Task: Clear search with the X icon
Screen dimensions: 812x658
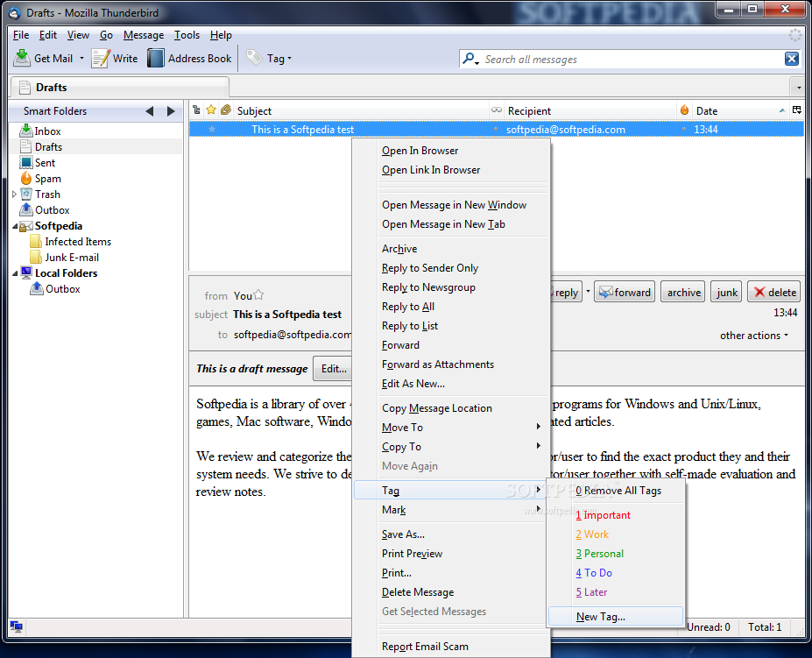Action: pos(791,59)
